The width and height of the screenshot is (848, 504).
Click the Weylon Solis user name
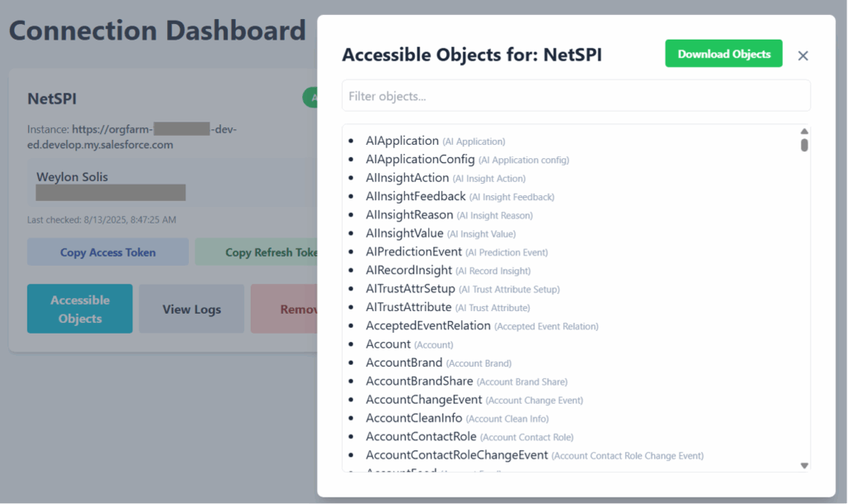point(72,176)
